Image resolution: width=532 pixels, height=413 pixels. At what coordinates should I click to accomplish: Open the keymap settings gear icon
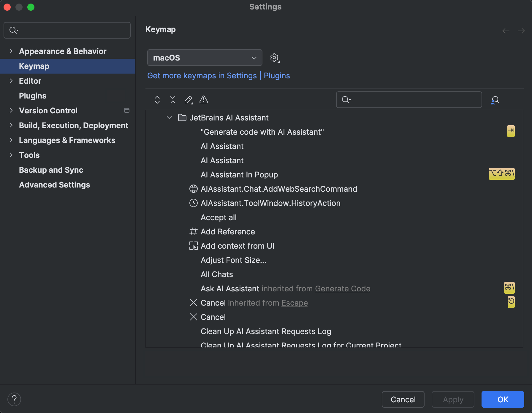[274, 58]
